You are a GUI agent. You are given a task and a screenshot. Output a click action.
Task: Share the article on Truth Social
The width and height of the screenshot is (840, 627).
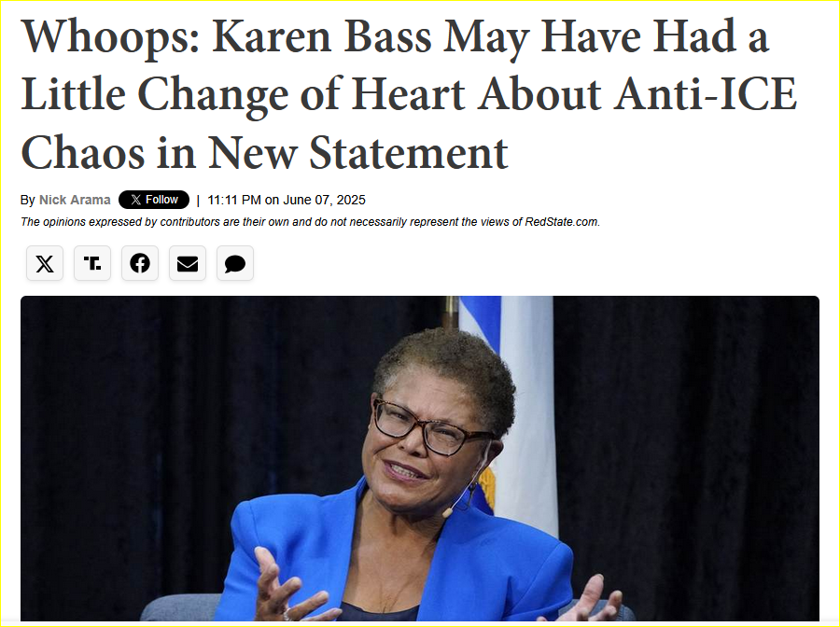[x=92, y=263]
